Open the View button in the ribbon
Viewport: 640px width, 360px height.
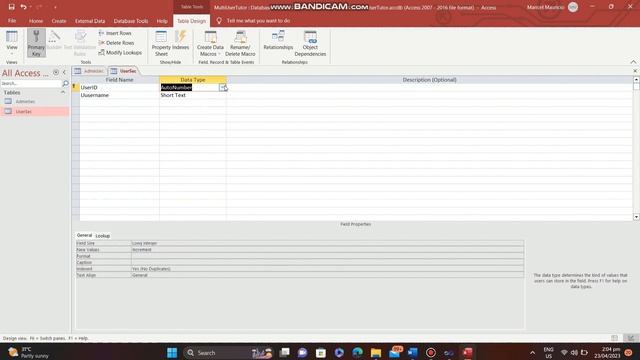[12, 43]
